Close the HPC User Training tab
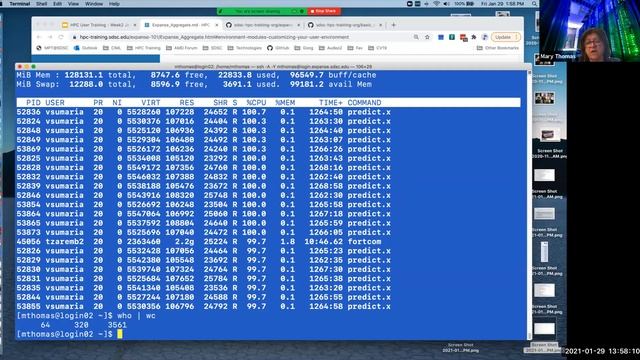Viewport: 640px width, 360px height. (135, 25)
